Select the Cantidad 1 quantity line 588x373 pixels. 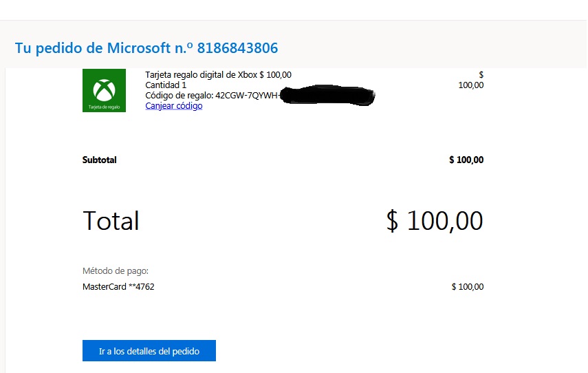(x=166, y=85)
